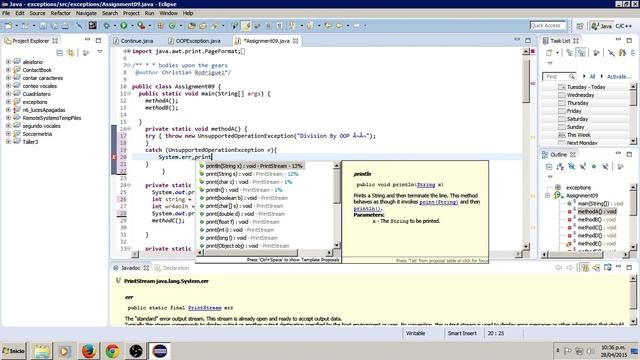The height and width of the screenshot is (360, 640).
Task: Toggle Scheduled view in Task List
Action: pos(581,53)
